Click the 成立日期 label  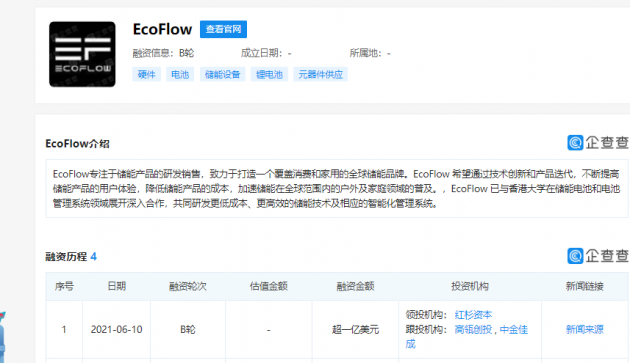point(261,53)
